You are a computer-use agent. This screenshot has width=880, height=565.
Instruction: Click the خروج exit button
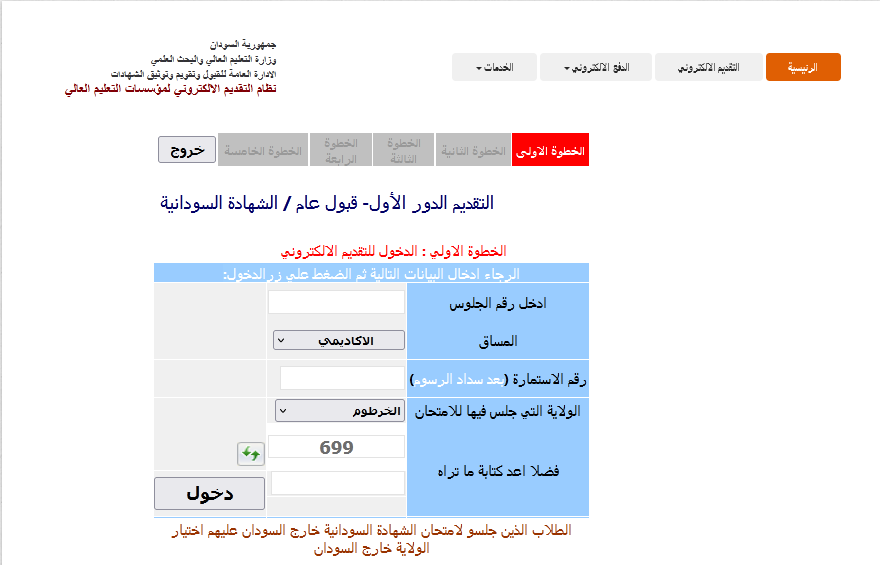tap(187, 150)
